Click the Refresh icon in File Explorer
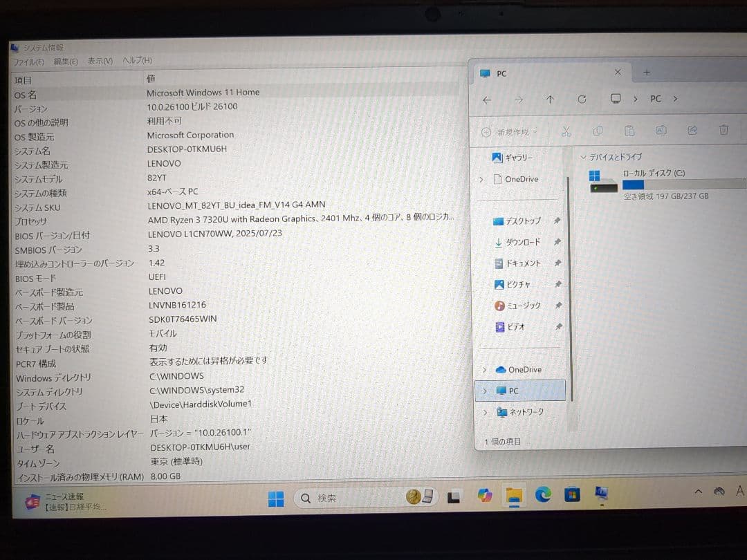 [582, 100]
